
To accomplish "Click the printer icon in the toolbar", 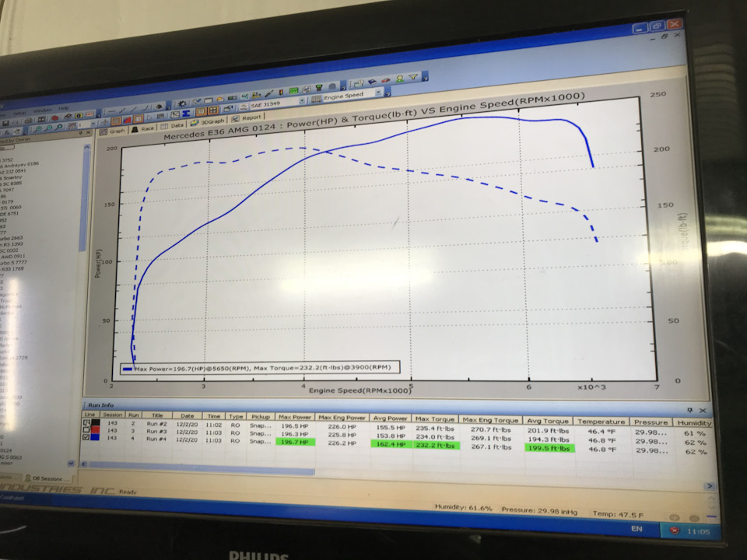I will pyautogui.click(x=28, y=120).
